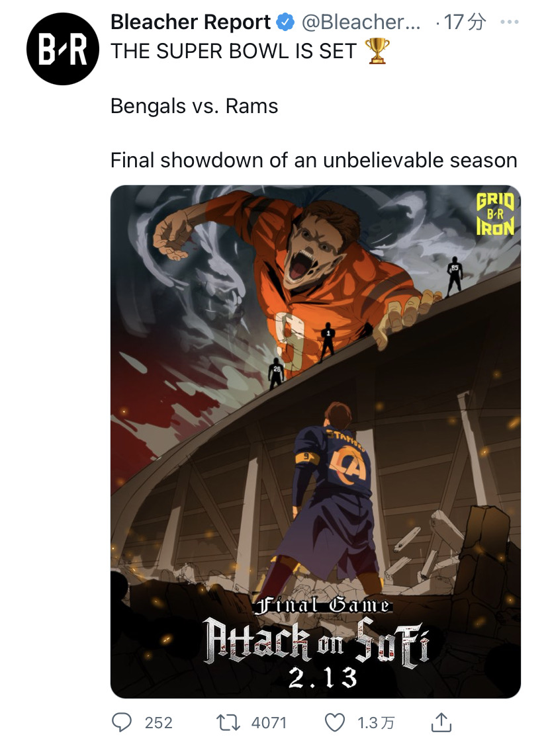
Task: Tap the share upload icon
Action: click(441, 722)
